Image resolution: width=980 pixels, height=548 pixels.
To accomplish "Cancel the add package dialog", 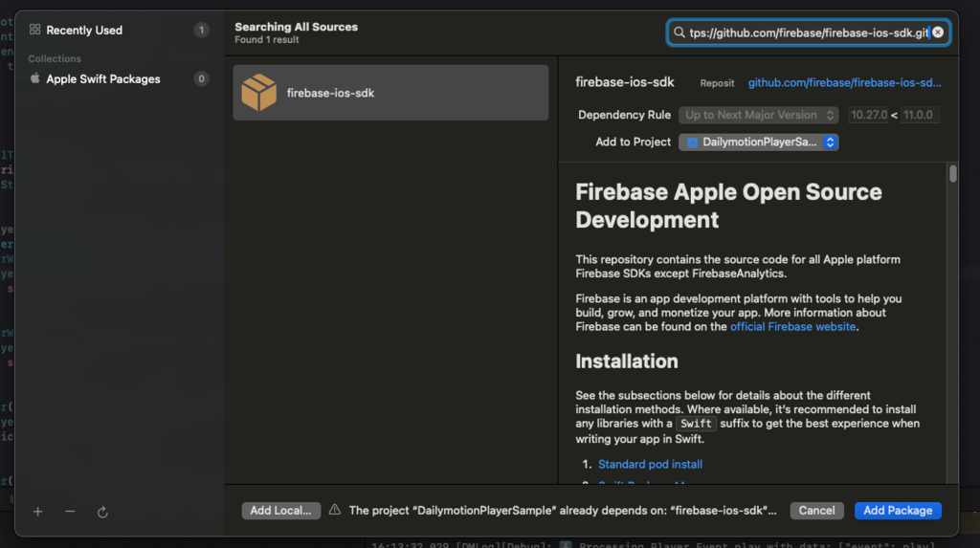I will 816,511.
